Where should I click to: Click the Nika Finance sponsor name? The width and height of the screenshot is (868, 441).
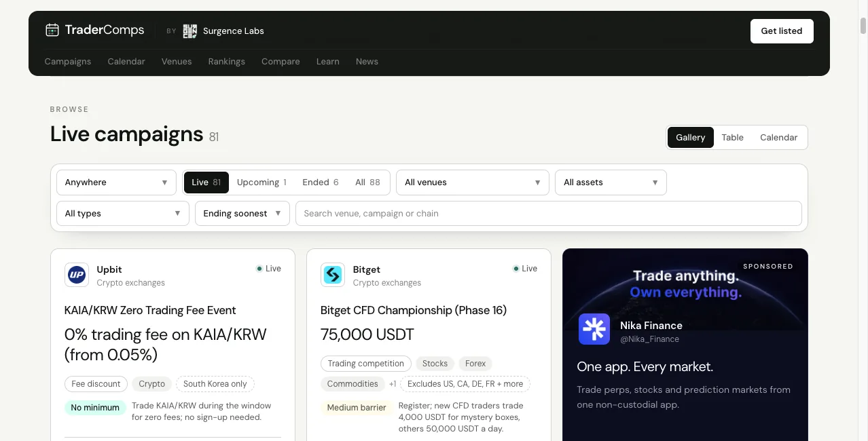coord(651,326)
